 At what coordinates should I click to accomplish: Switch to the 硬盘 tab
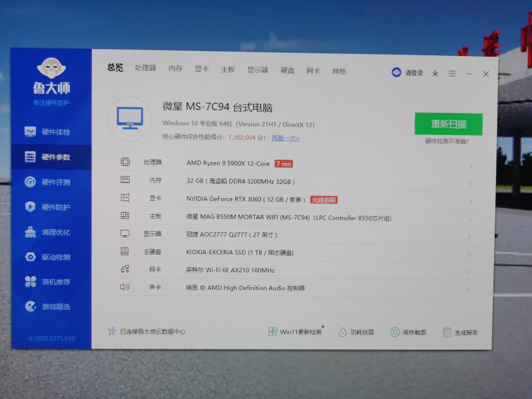coord(287,70)
